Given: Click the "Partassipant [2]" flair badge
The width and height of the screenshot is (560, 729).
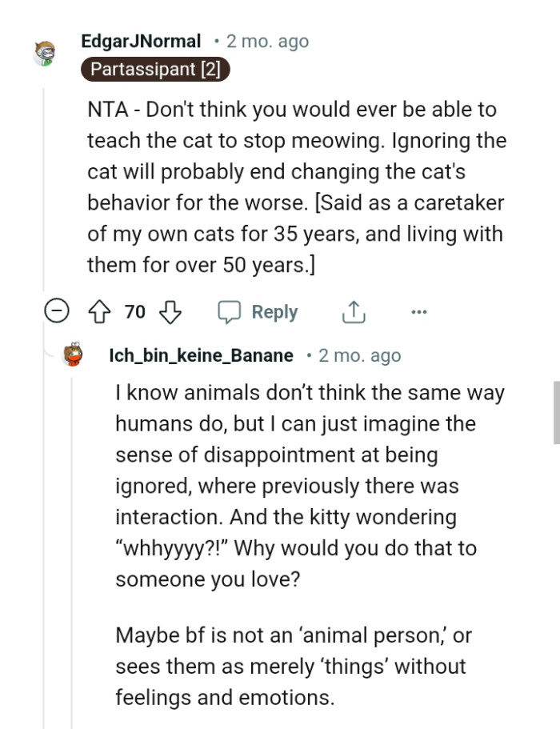Looking at the screenshot, I should [154, 70].
